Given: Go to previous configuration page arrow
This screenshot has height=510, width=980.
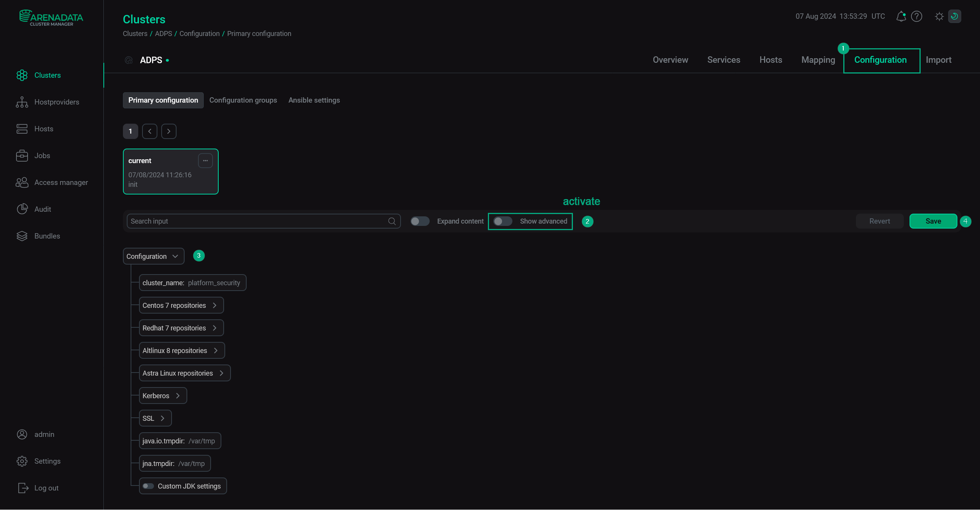Looking at the screenshot, I should pos(150,131).
